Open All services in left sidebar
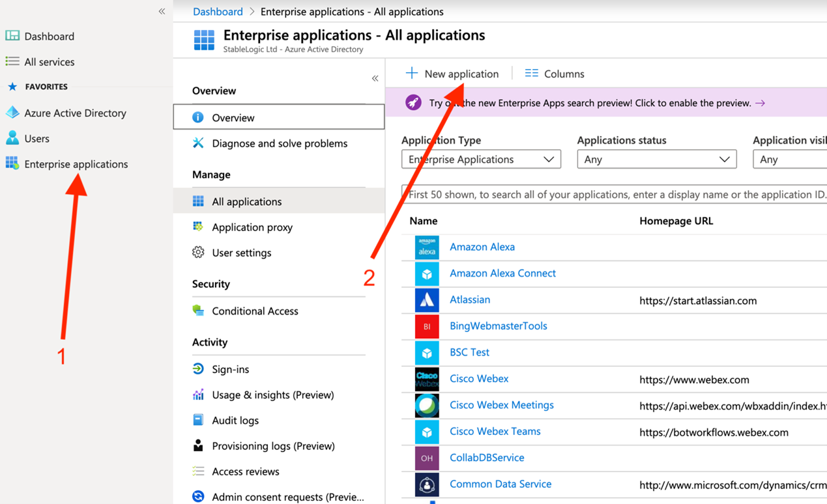This screenshot has height=504, width=827. click(x=49, y=62)
